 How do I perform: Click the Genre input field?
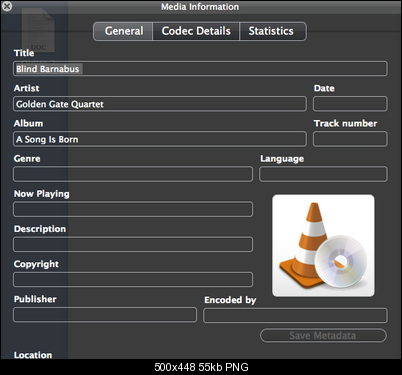[x=133, y=174]
